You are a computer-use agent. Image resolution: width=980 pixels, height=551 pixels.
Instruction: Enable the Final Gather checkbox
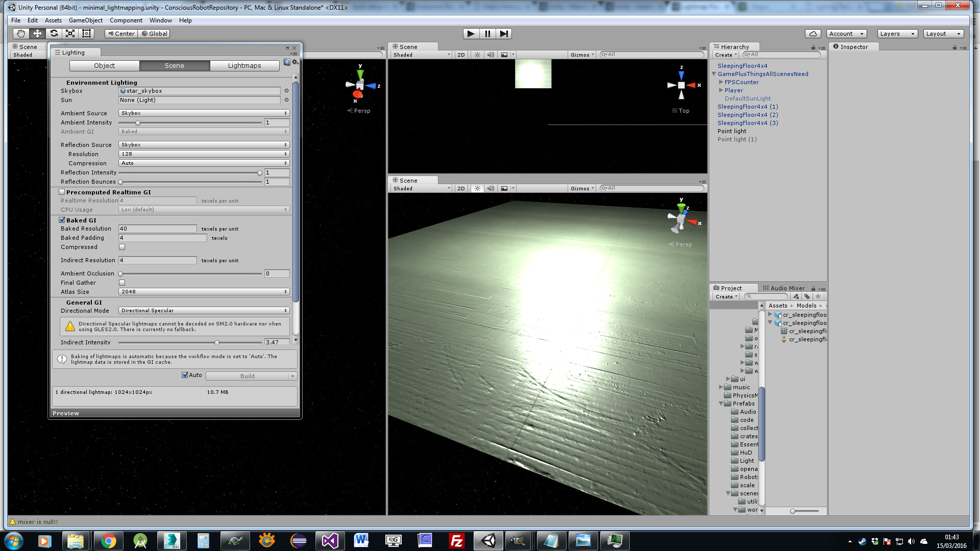click(121, 282)
